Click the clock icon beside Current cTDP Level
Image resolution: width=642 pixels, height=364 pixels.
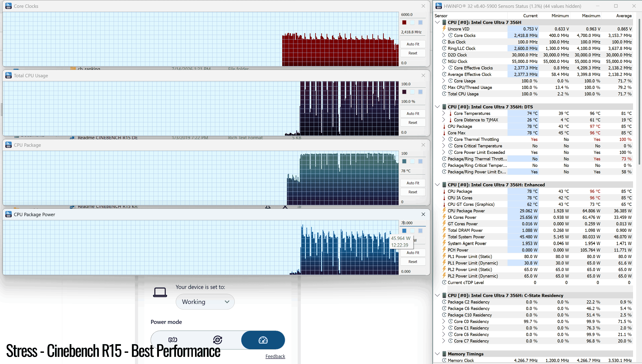pos(444,282)
